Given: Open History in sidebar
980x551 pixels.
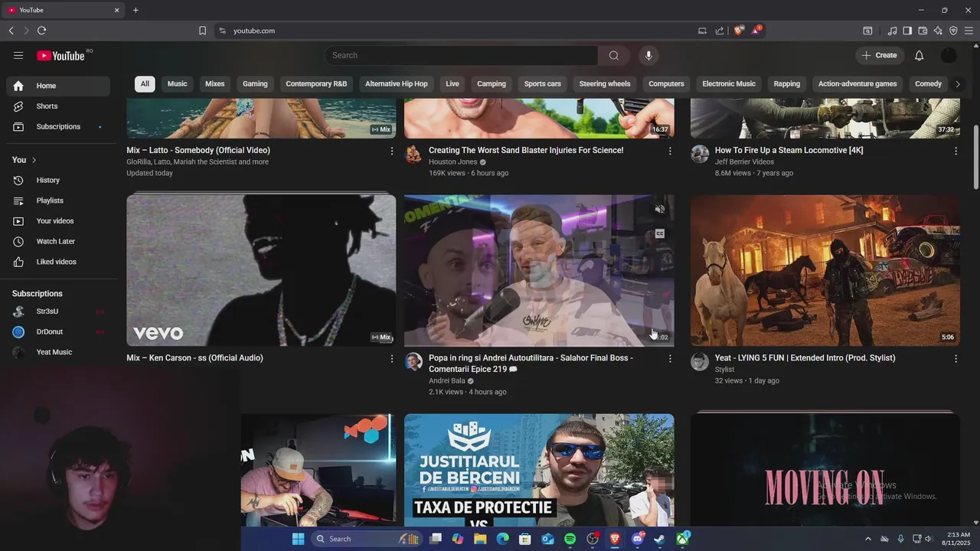Looking at the screenshot, I should click(58, 181).
